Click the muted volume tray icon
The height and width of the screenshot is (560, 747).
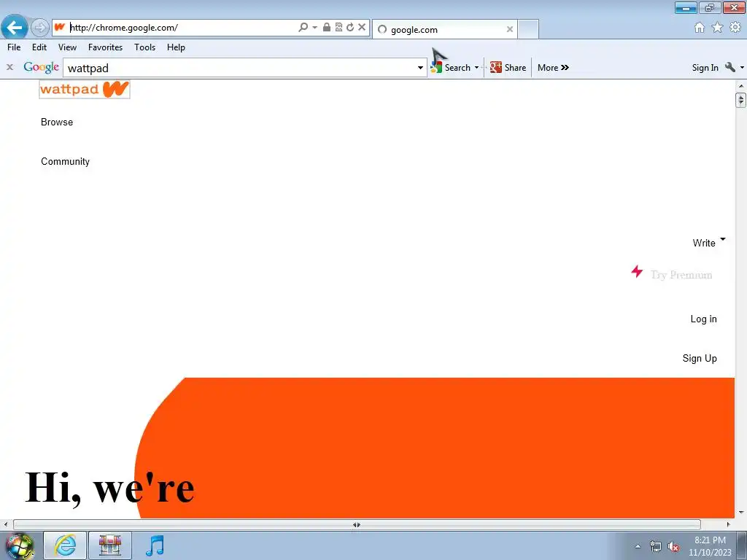[x=673, y=546]
